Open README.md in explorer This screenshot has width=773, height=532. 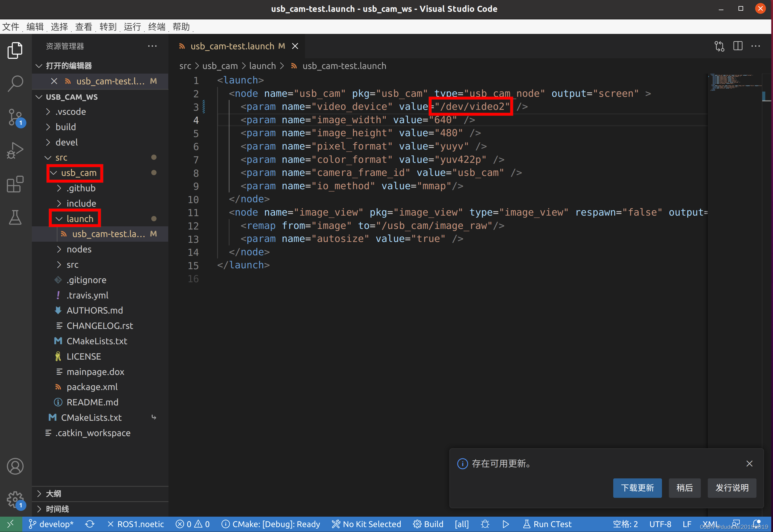pyautogui.click(x=100, y=402)
